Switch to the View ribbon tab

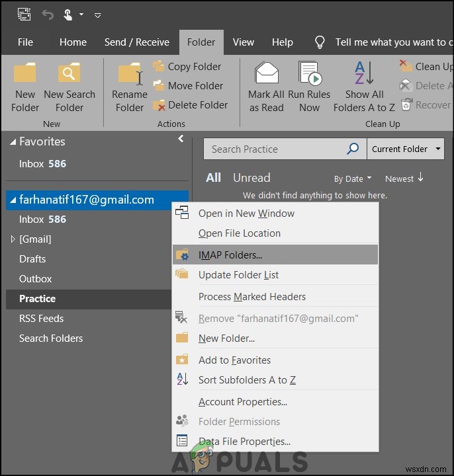(243, 42)
